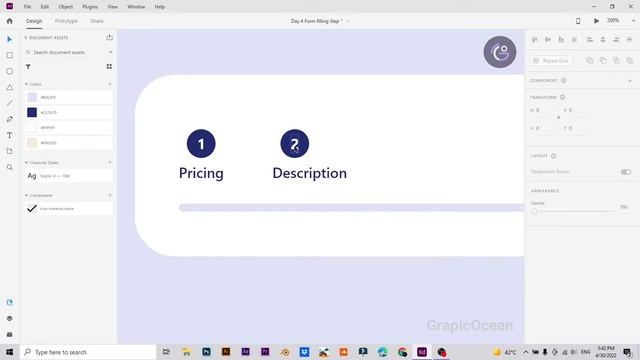Screen dimensions: 640x360
Task: Collapse the Components section
Action: [26, 196]
